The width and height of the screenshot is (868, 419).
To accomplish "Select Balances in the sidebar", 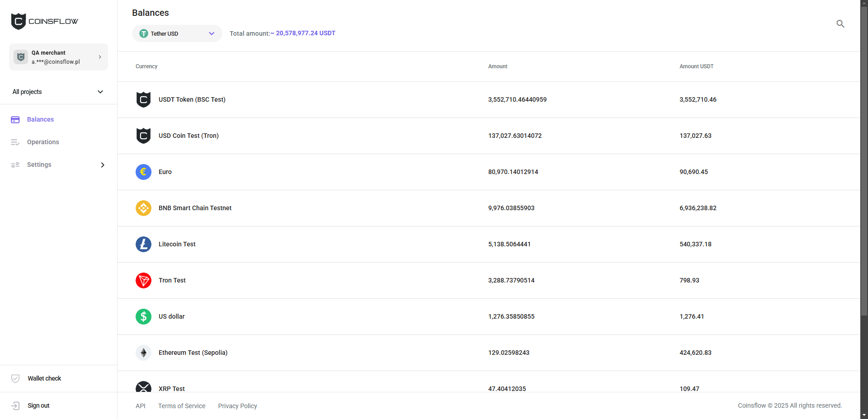I will point(40,119).
